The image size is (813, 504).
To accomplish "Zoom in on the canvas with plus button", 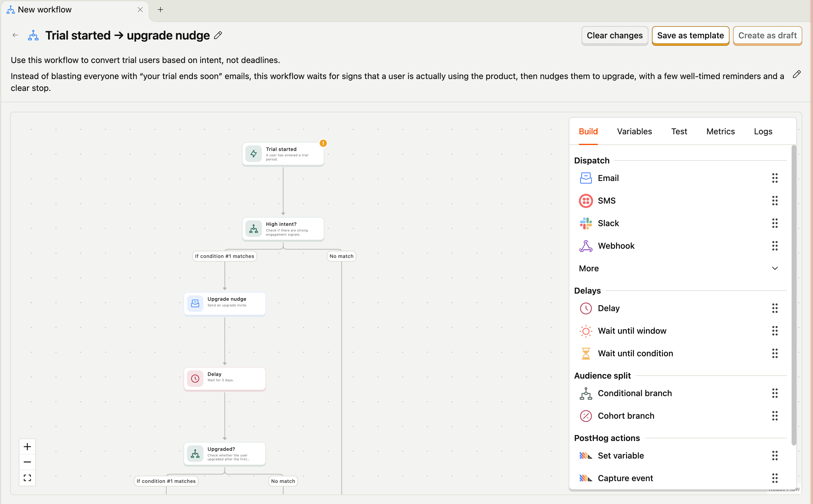I will [x=27, y=447].
